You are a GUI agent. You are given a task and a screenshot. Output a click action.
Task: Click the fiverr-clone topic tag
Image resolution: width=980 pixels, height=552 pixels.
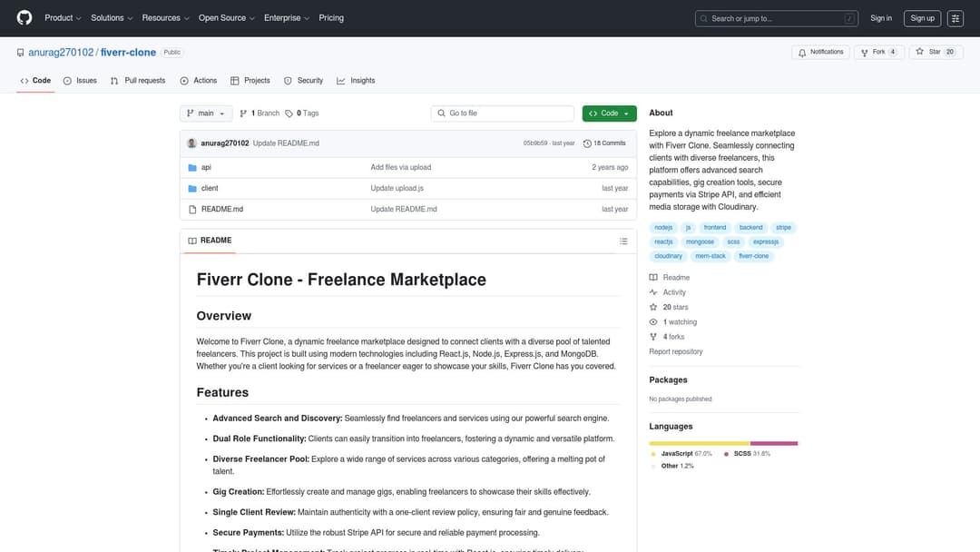[x=754, y=256]
